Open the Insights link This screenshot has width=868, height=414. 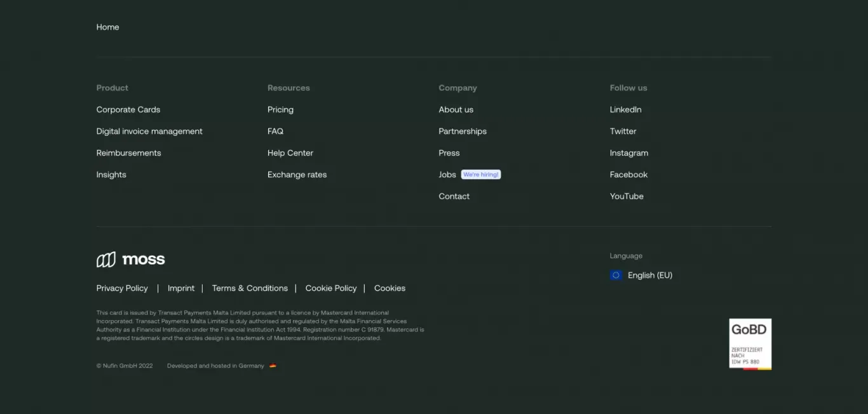(x=111, y=175)
